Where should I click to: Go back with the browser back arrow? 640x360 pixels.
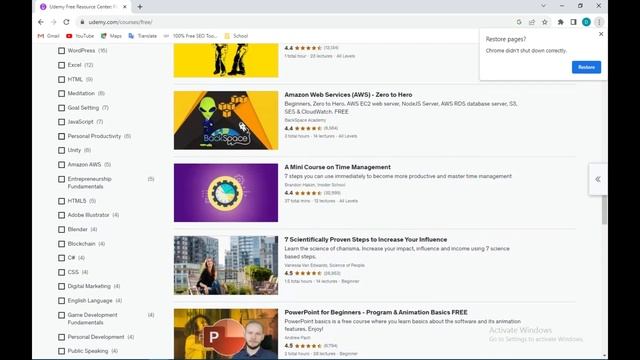41,22
